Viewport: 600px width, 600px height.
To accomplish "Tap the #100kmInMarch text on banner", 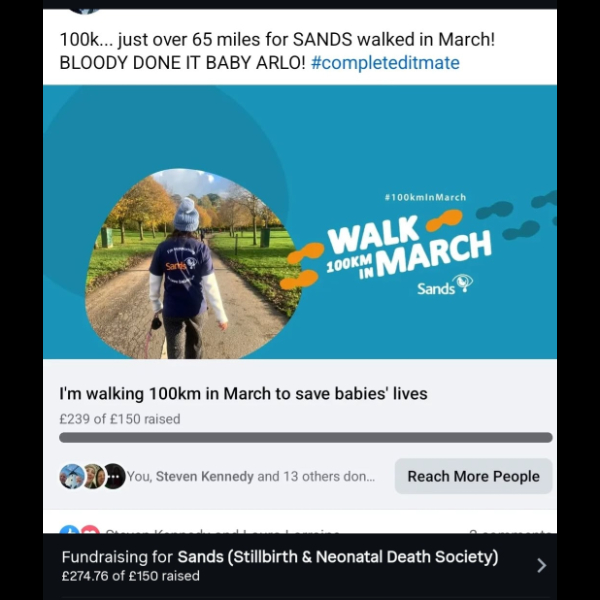I will (x=425, y=197).
